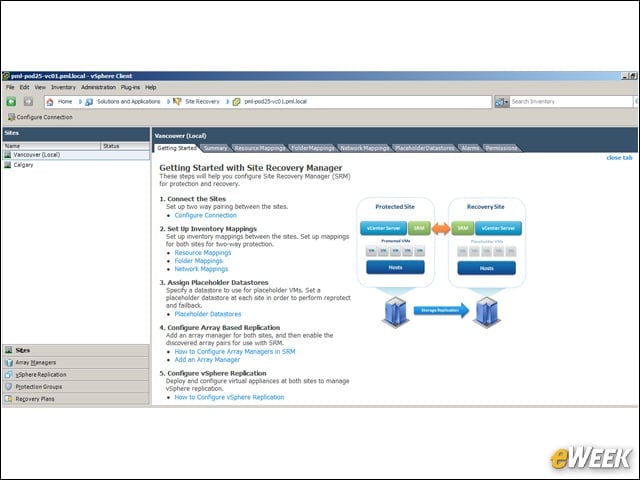Image resolution: width=640 pixels, height=480 pixels.
Task: Click pml-pod25-vc01.pml.local breadcrumb text
Action: pyautogui.click(x=276, y=102)
